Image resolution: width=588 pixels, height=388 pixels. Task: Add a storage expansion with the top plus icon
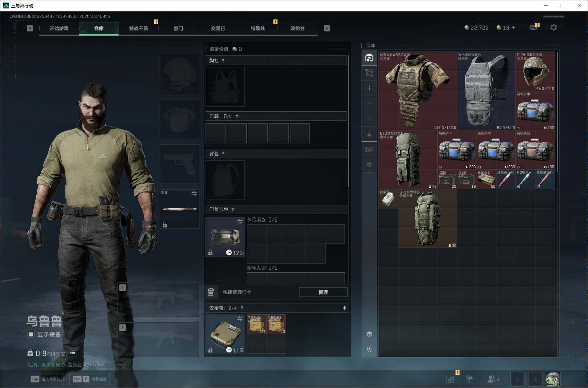point(369,88)
